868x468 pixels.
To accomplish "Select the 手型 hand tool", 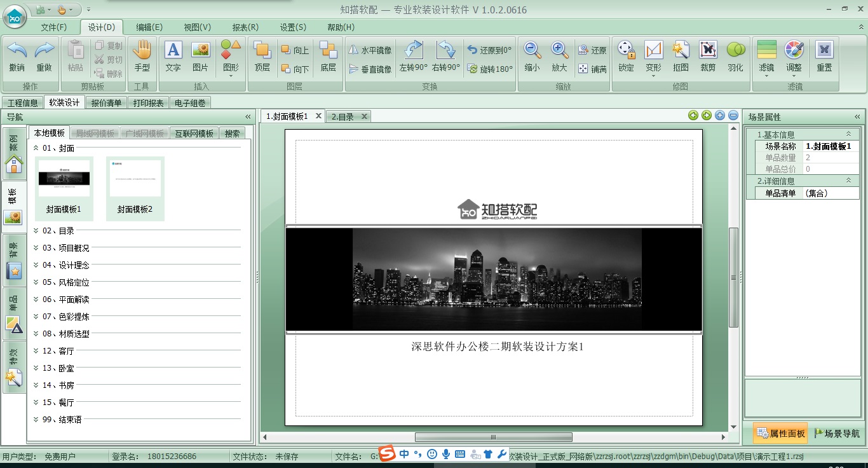I will [x=142, y=56].
